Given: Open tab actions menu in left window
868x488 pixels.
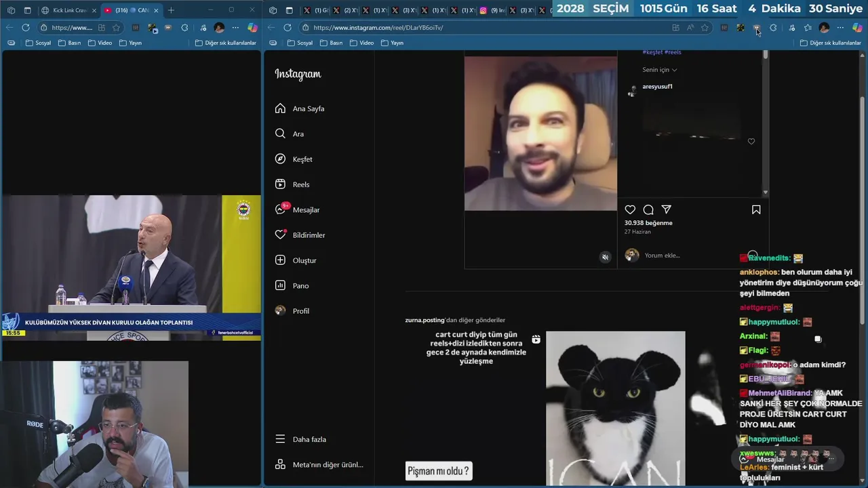Looking at the screenshot, I should 27,10.
